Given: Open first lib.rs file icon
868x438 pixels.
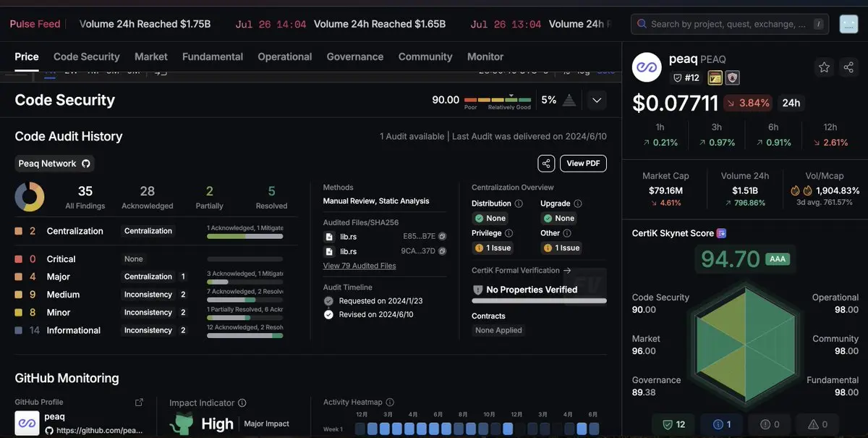Looking at the screenshot, I should point(328,237).
